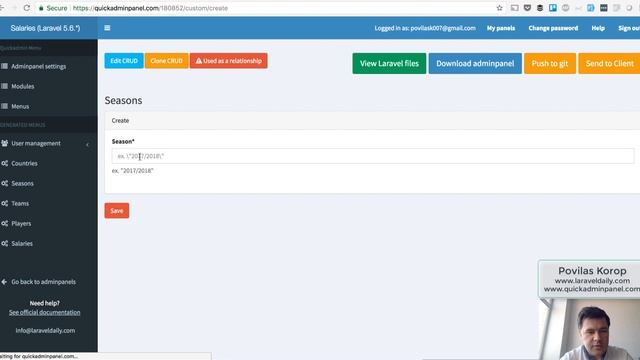
Task: Click the Sign out link
Action: tap(629, 28)
